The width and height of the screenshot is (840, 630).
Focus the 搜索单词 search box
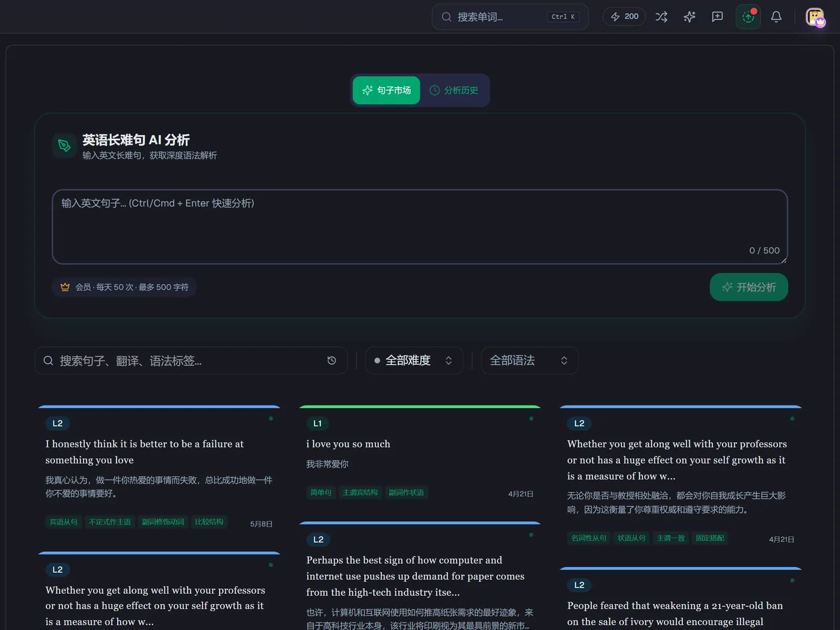tap(510, 17)
